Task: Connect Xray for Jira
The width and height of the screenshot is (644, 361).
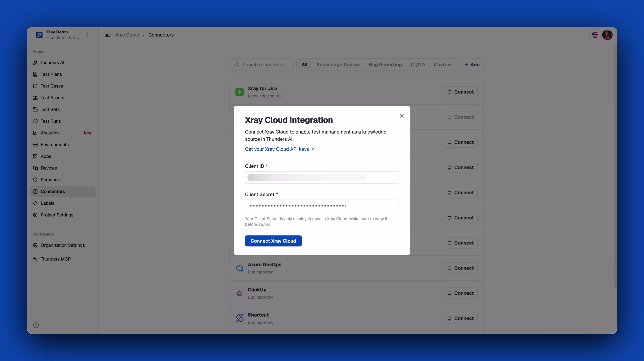Action: pyautogui.click(x=460, y=92)
